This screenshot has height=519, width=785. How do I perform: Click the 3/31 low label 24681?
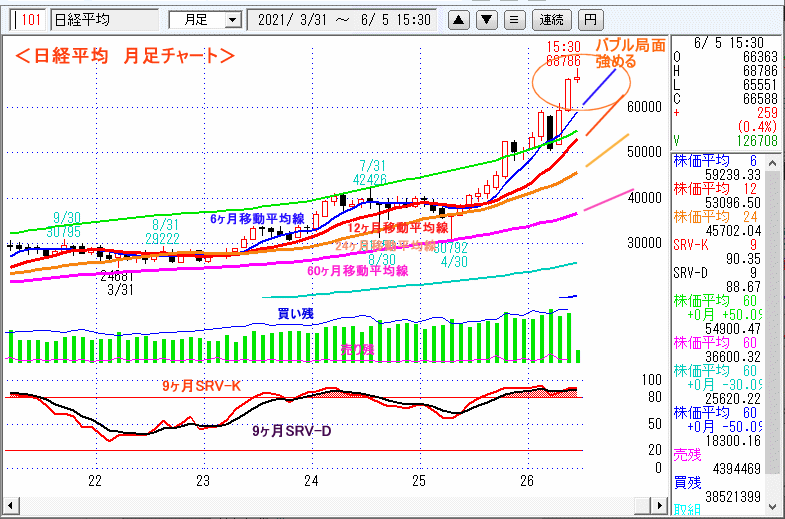coord(118,283)
